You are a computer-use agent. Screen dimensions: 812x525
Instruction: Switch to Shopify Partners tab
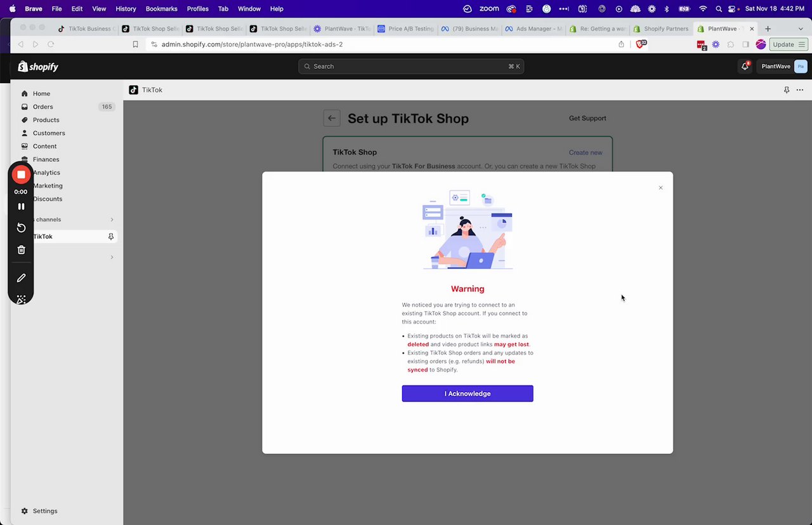tap(660, 29)
